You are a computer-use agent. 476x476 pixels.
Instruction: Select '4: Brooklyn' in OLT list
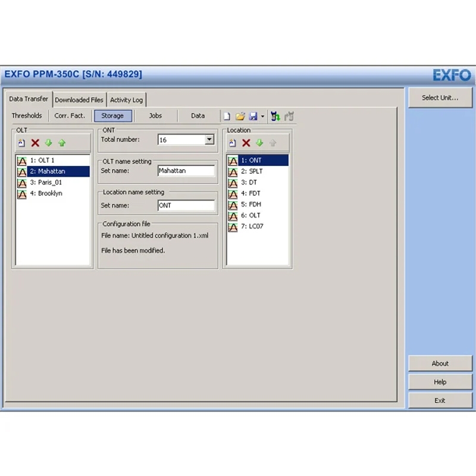53,193
